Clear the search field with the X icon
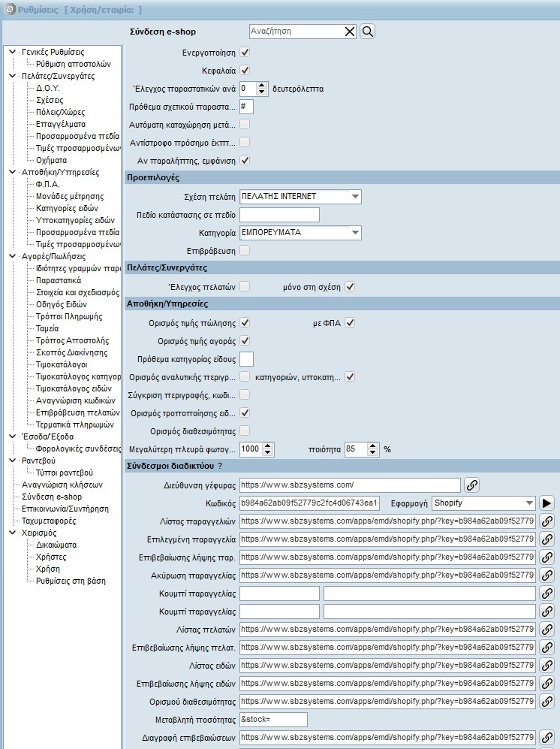Viewport: 560px width, 749px height. pyautogui.click(x=350, y=32)
